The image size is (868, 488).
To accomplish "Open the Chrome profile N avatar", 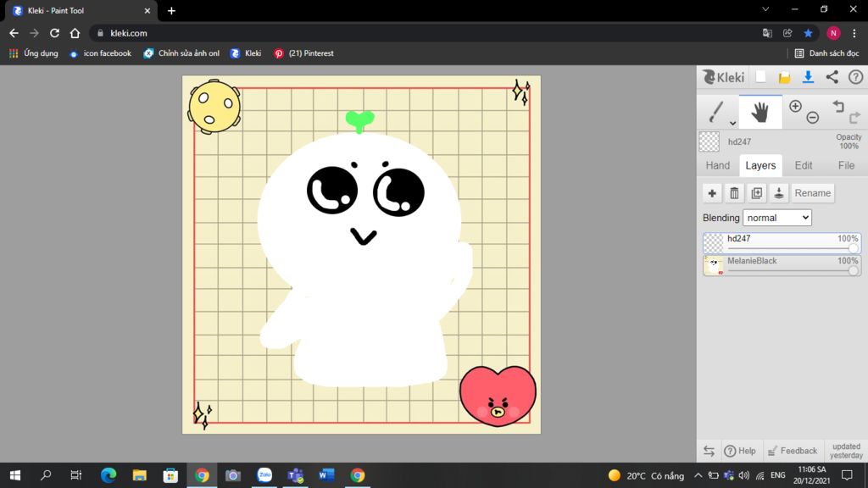I will coord(834,33).
